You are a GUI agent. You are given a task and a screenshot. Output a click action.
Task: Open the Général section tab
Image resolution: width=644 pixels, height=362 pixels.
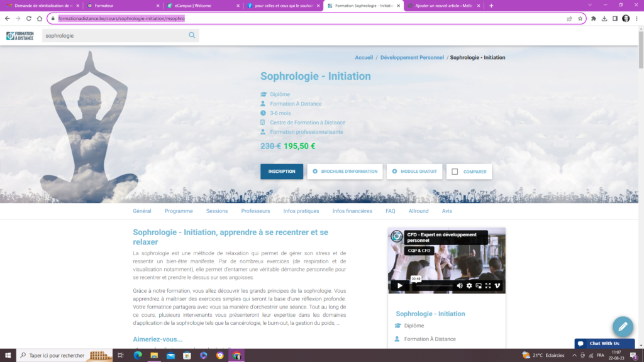[142, 211]
